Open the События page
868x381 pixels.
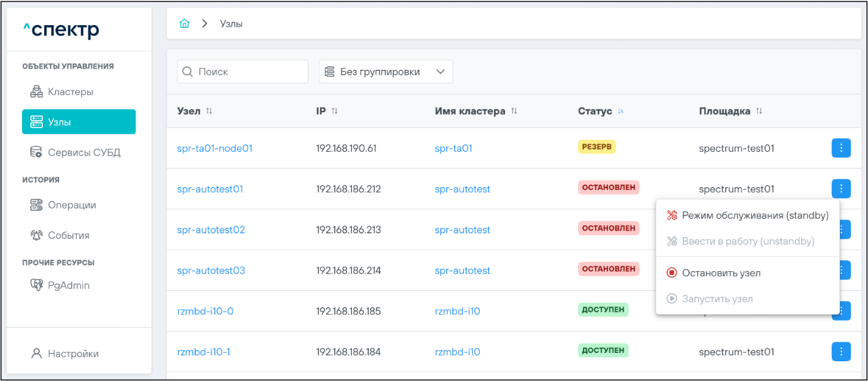click(68, 235)
